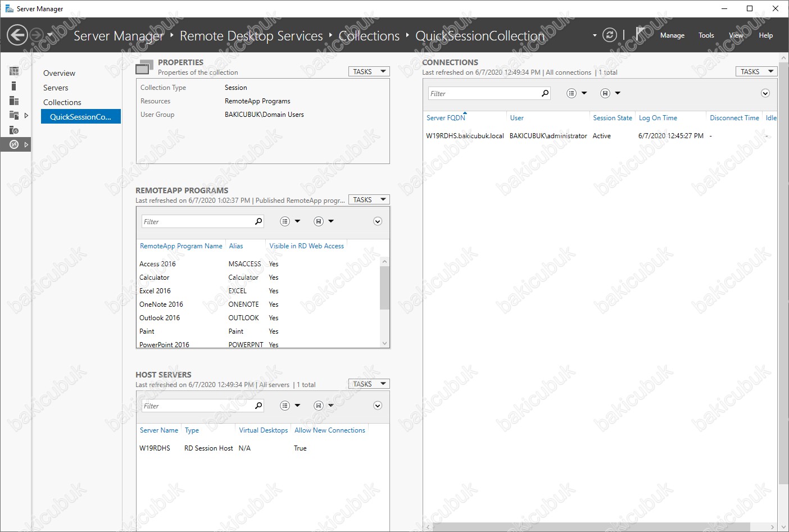Expand the Connections filter criteria chevron
789x532 pixels.
tap(765, 93)
